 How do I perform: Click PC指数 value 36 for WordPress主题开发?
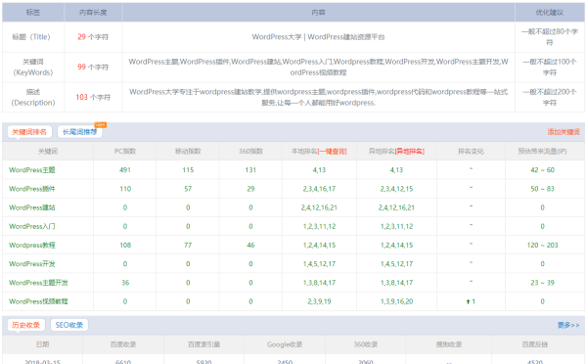(125, 283)
